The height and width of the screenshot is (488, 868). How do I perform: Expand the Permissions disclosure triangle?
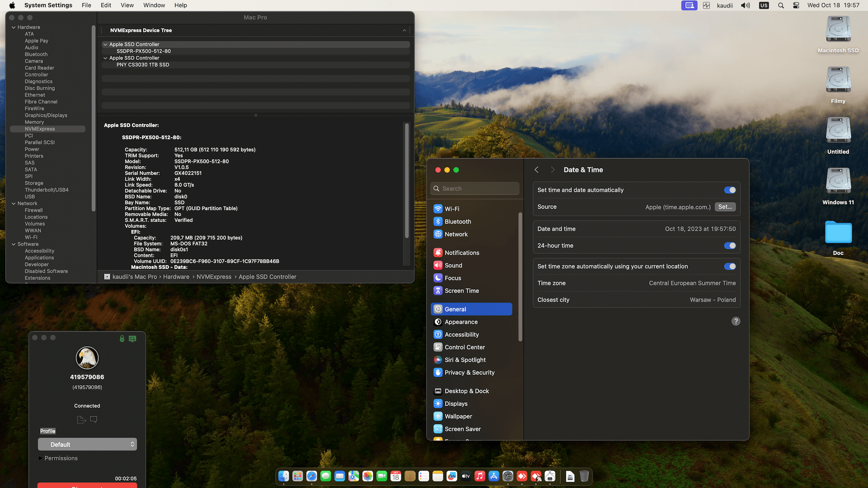(41, 458)
